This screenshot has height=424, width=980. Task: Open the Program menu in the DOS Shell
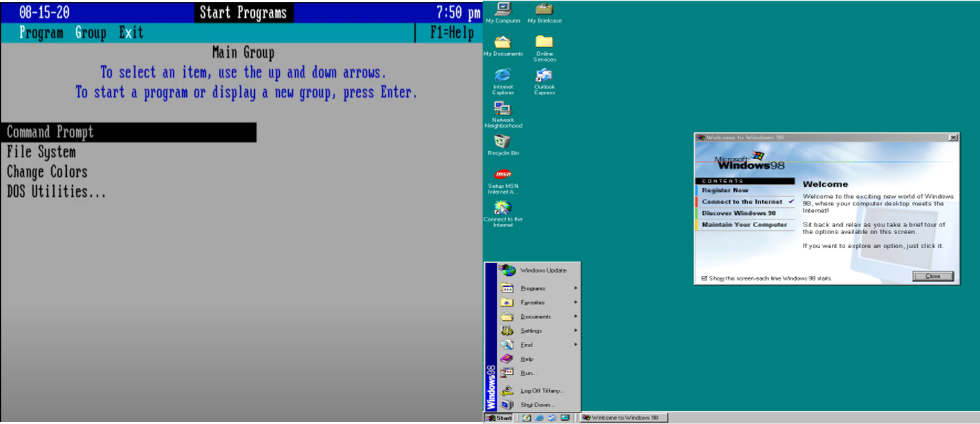coord(41,33)
